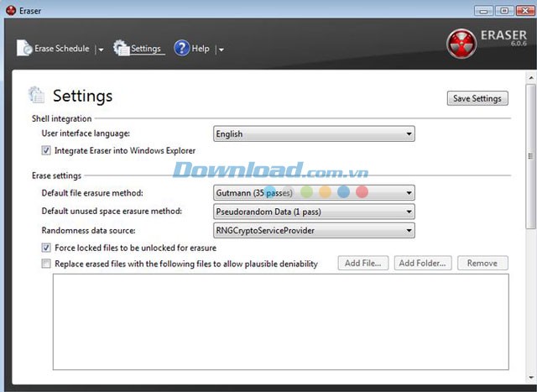537x392 pixels.
Task: Uncheck Force locked files to be unlocked
Action: coord(46,248)
